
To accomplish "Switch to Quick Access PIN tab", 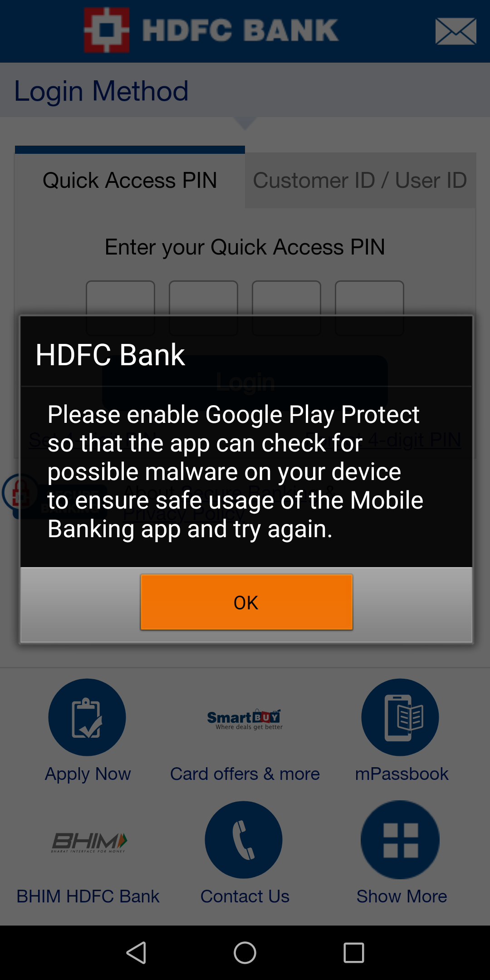I will tap(130, 180).
